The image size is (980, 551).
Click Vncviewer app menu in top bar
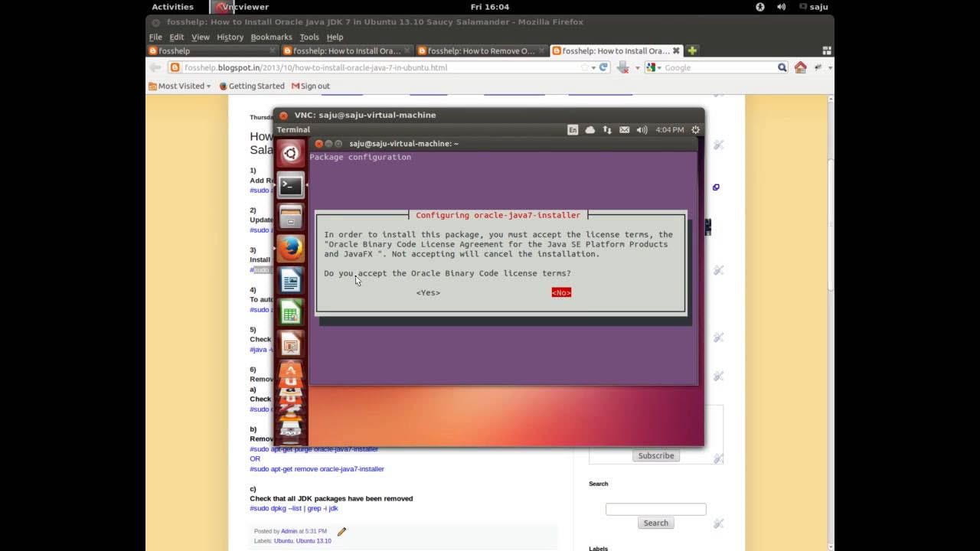tap(242, 7)
